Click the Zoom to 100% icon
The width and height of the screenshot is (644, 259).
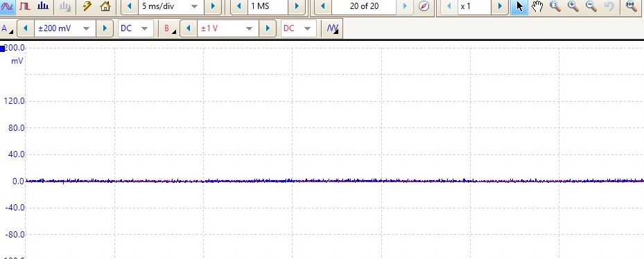[632, 6]
